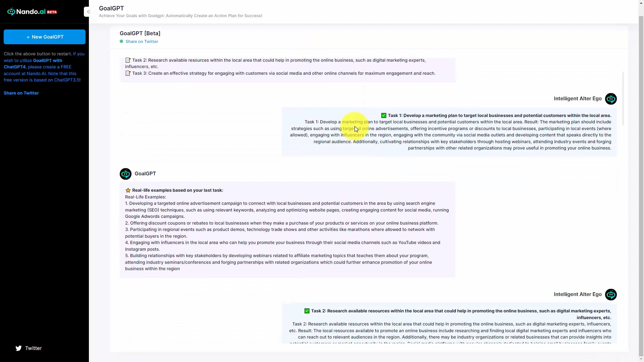Click green status dot near Share on Twitter

coord(121,42)
